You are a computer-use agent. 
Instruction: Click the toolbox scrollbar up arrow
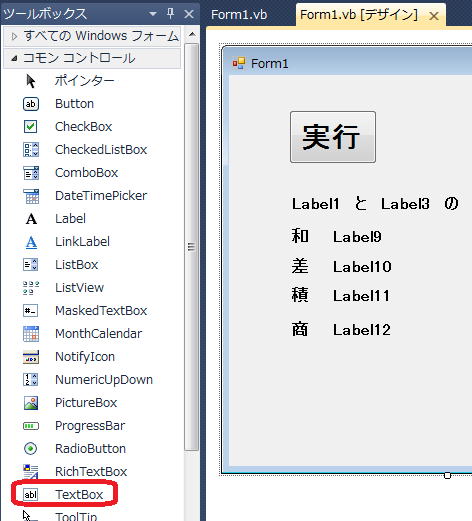[x=192, y=34]
